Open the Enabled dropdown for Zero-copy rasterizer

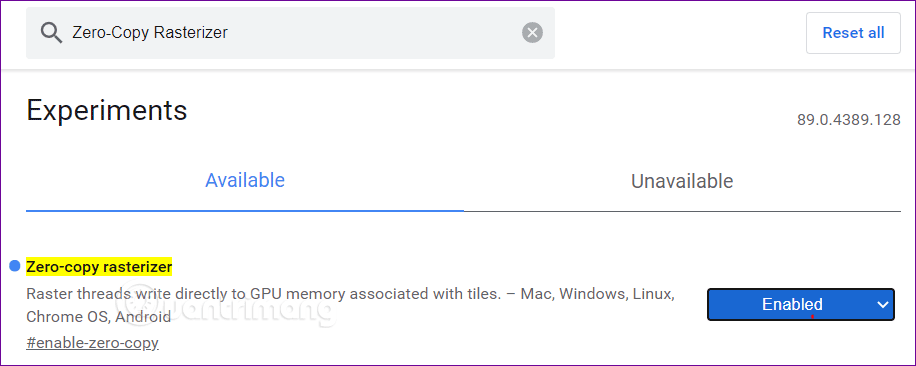tap(800, 304)
